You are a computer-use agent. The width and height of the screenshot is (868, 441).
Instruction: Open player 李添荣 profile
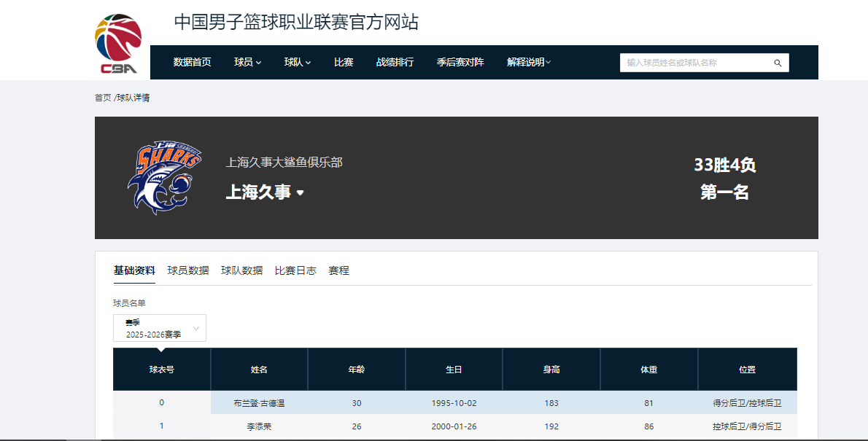[x=259, y=426]
